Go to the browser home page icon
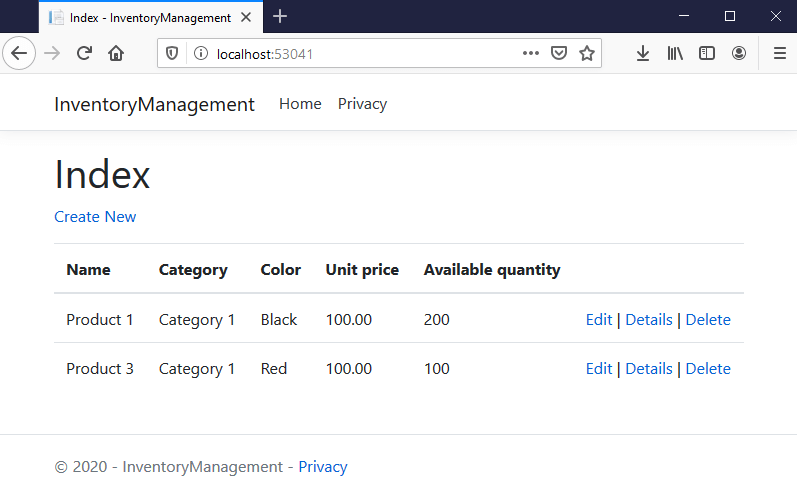The width and height of the screenshot is (797, 490). coord(116,53)
